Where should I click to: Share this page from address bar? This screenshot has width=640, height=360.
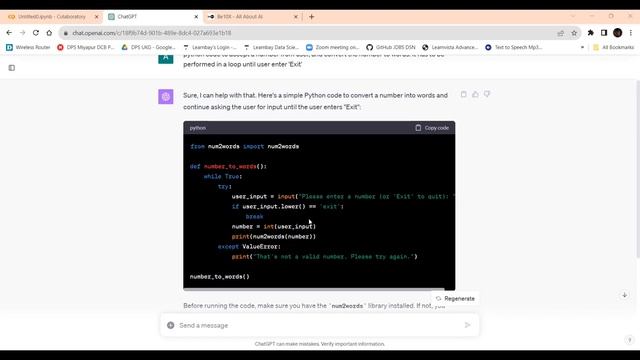(560, 33)
